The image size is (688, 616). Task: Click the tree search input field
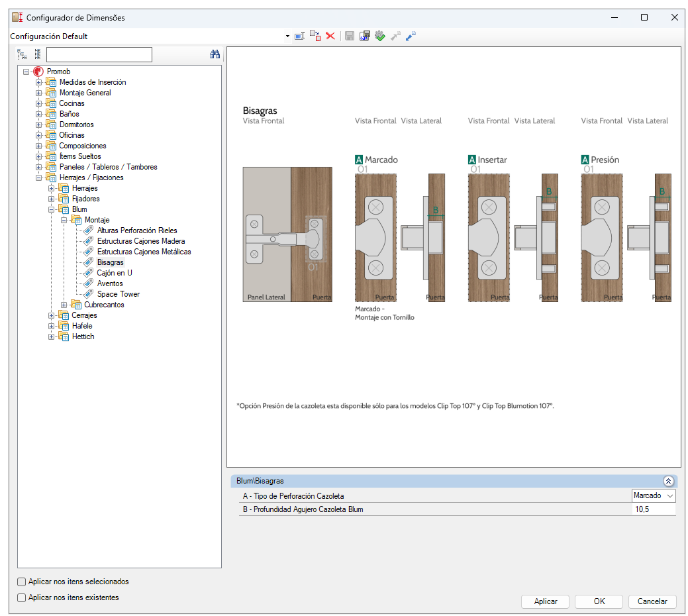(99, 54)
